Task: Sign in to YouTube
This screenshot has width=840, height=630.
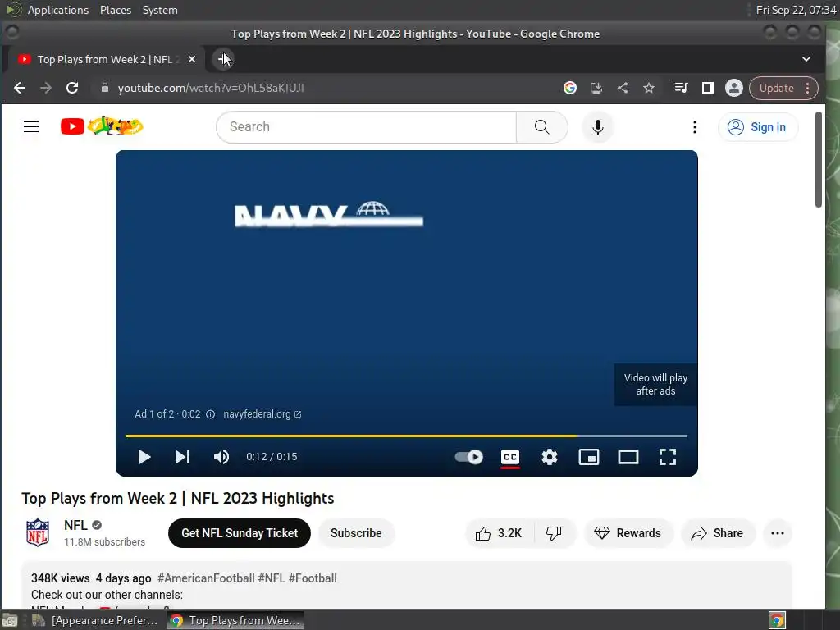Action: point(757,127)
